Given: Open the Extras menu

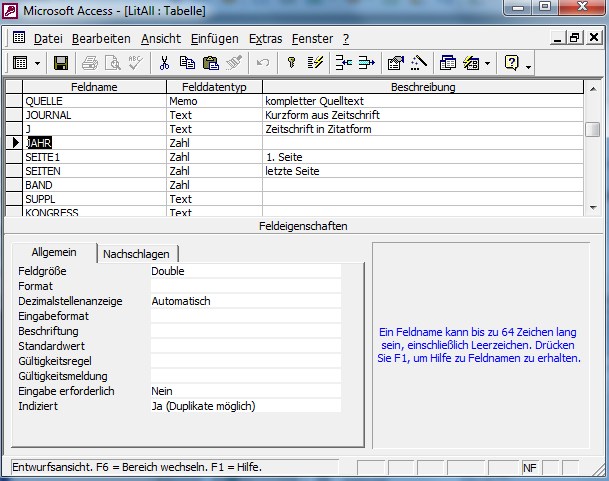Looking at the screenshot, I should click(x=265, y=38).
